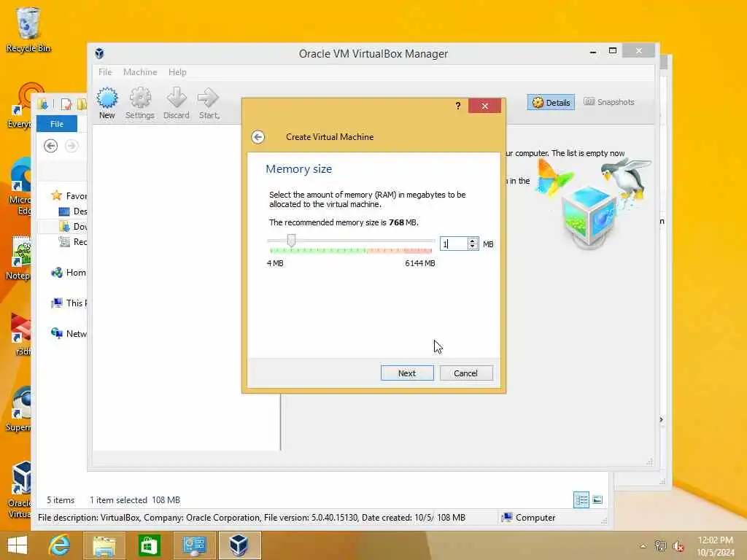Click the Discard toolbar icon
This screenshot has height=560, width=747.
177,103
